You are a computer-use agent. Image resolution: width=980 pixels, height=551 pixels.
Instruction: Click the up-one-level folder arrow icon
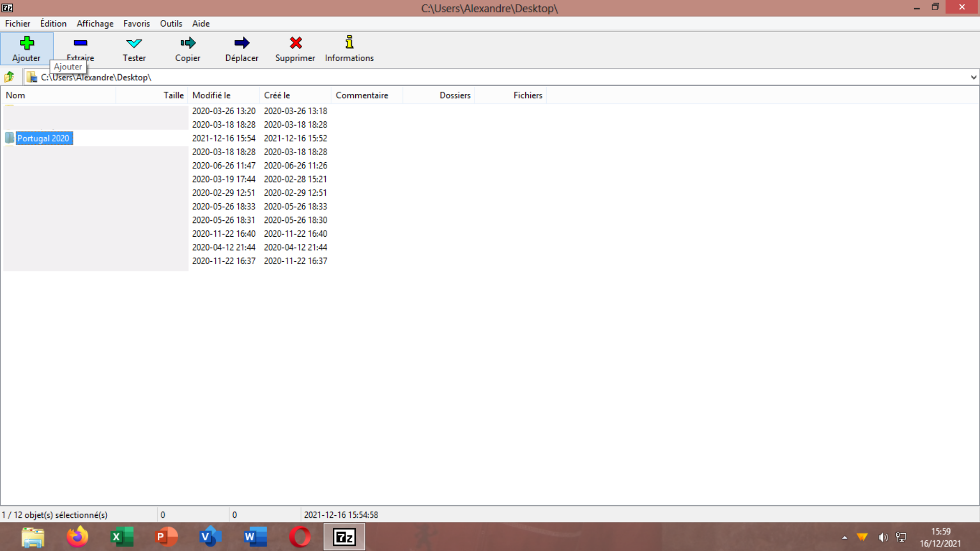coord(9,77)
